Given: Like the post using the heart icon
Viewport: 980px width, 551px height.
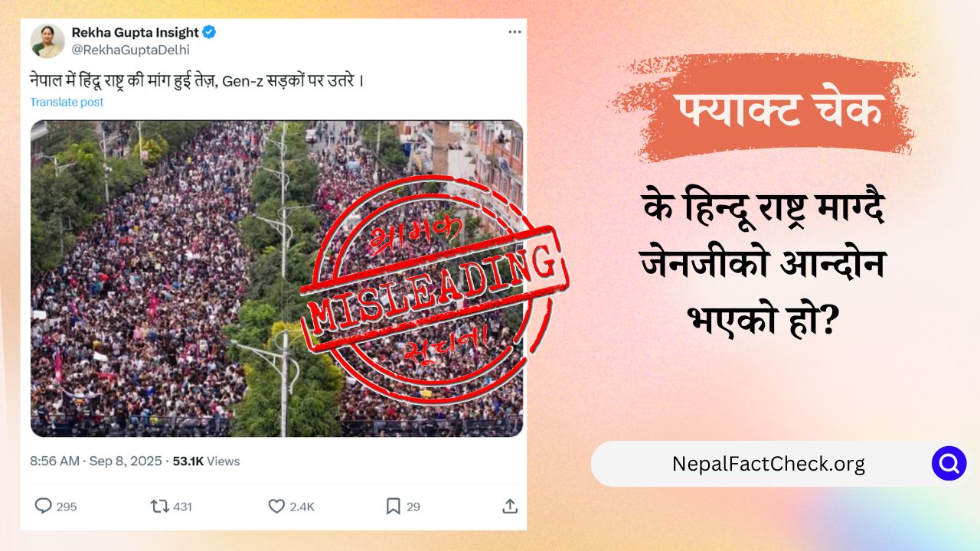Looking at the screenshot, I should [x=276, y=506].
